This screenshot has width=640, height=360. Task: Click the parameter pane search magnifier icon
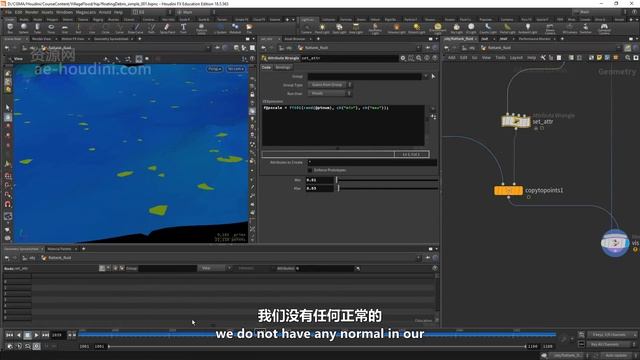coord(419,58)
